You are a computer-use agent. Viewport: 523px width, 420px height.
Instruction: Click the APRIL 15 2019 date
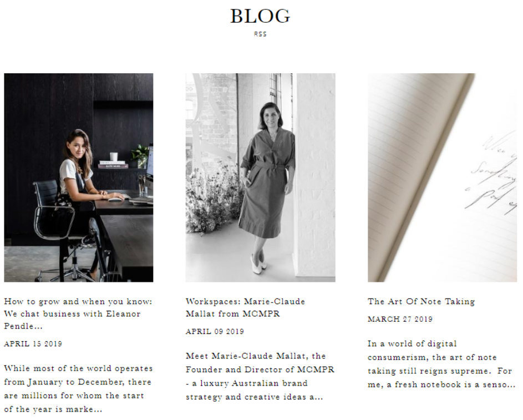(x=33, y=344)
